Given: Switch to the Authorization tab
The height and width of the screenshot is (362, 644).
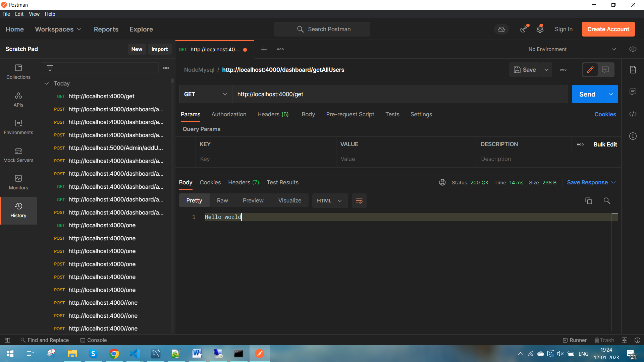Looking at the screenshot, I should coord(229,114).
